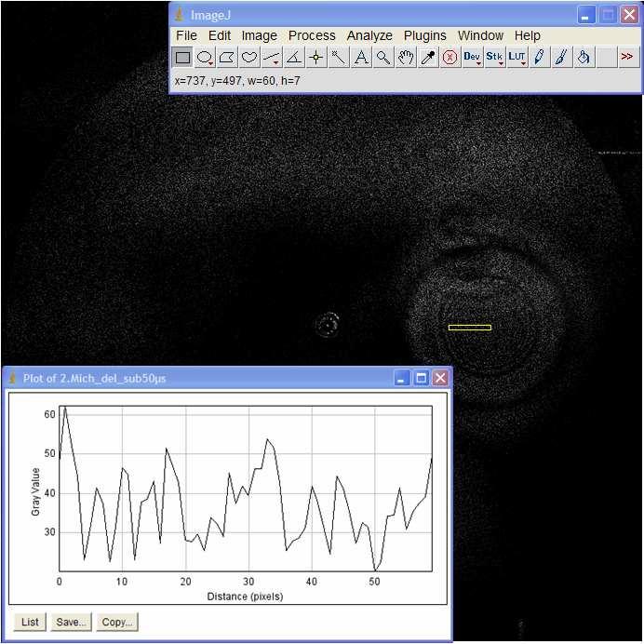Viewport: 644px width, 644px height.
Task: Select the Text tool
Action: (360, 58)
